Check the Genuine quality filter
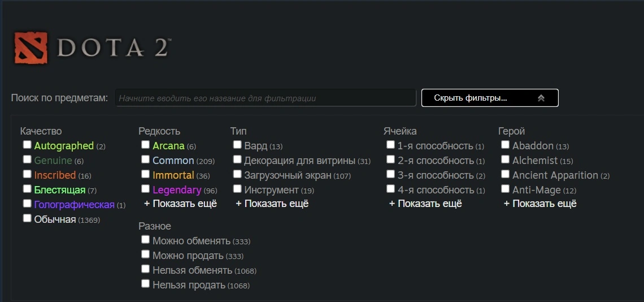644x302 pixels. pyautogui.click(x=27, y=159)
